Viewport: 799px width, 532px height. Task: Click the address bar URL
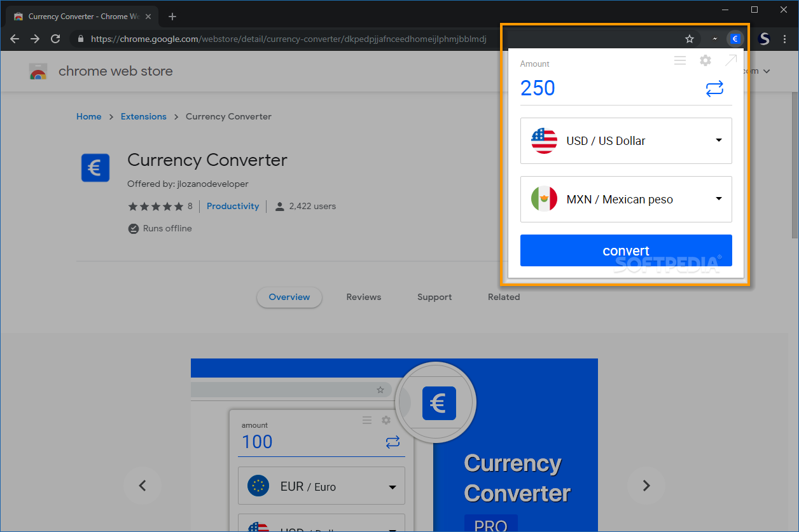(288, 39)
